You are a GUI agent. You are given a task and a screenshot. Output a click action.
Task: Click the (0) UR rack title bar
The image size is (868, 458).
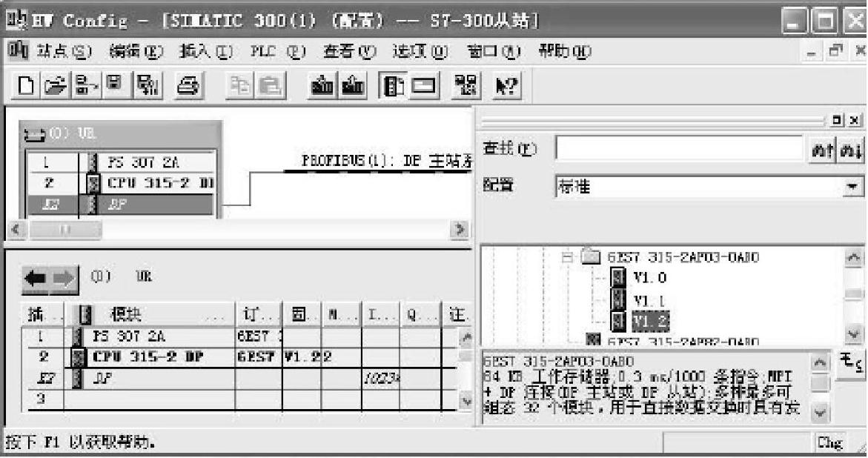click(x=121, y=133)
